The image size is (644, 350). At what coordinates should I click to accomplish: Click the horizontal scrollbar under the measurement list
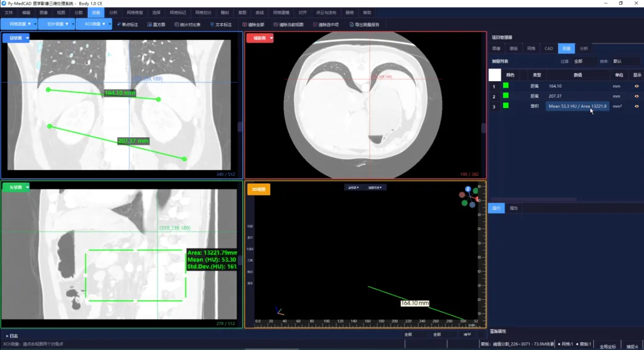[x=532, y=200]
